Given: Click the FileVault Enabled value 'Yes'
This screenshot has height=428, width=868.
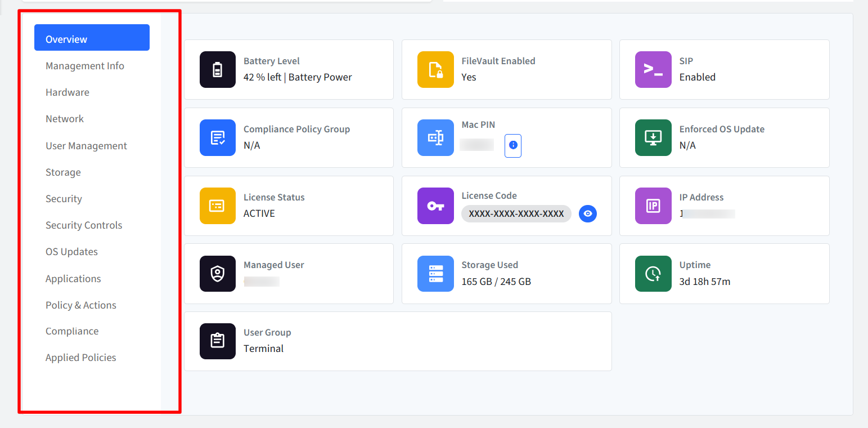Looking at the screenshot, I should pos(469,77).
